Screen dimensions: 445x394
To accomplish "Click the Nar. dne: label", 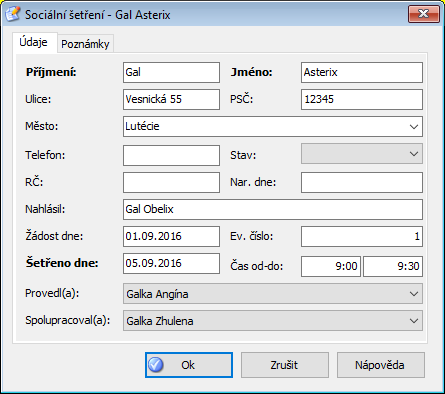I will coord(253,182).
